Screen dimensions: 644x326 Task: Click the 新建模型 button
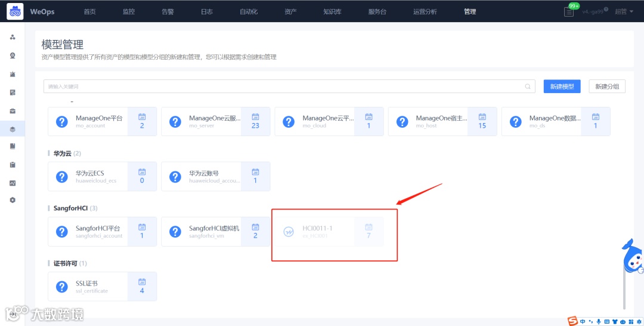click(x=562, y=87)
